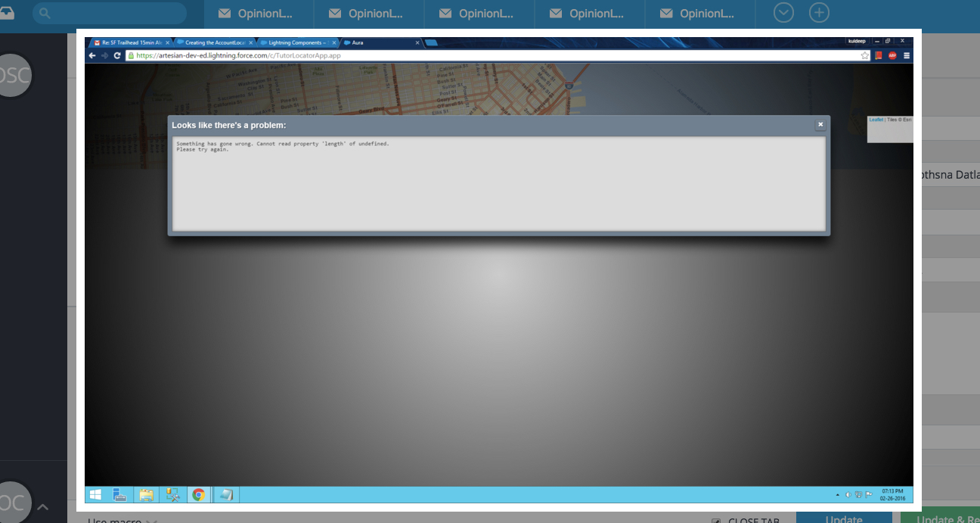Click the network tray icon
This screenshot has width=980, height=523.
coord(858,495)
